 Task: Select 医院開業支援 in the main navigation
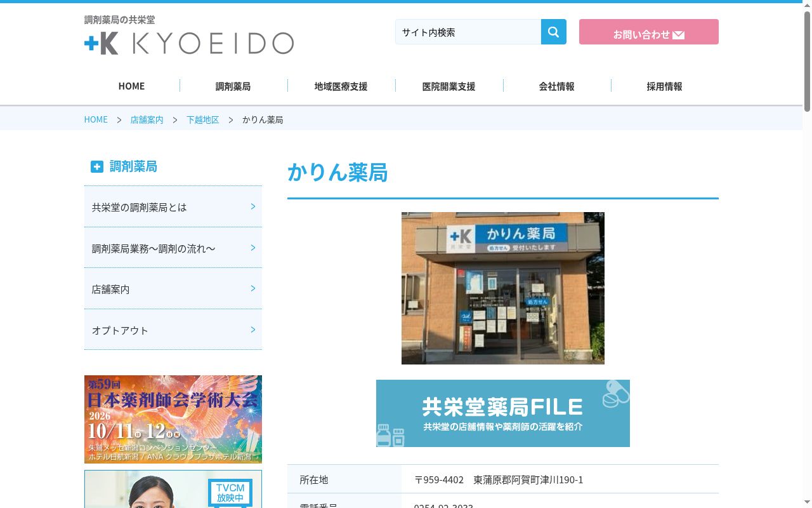tap(449, 86)
